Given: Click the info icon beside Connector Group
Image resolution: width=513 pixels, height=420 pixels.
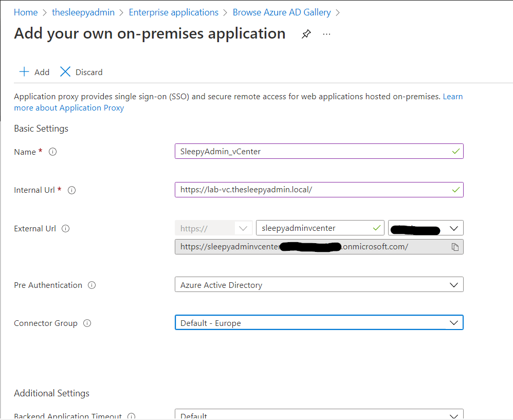Looking at the screenshot, I should [x=87, y=323].
